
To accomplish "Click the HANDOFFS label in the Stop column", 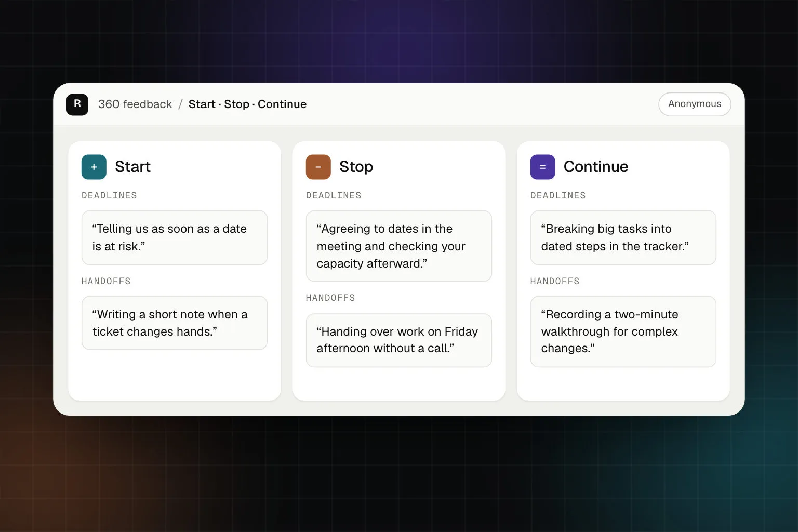I will [x=330, y=298].
